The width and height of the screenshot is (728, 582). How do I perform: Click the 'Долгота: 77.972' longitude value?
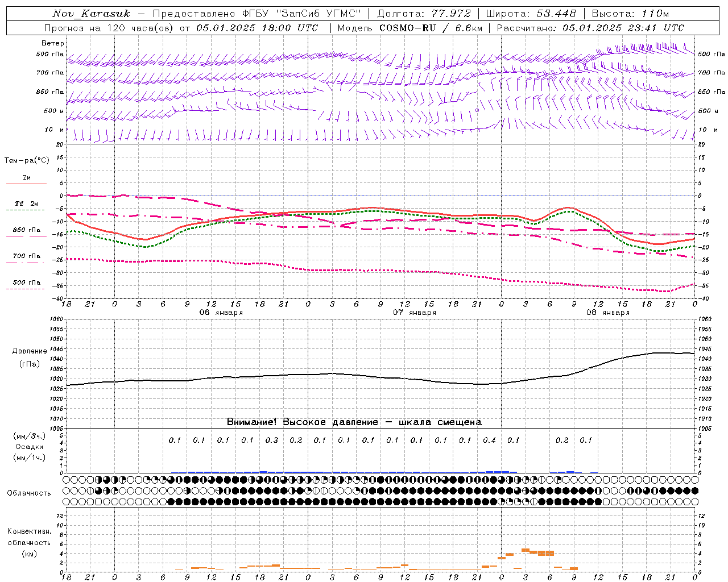pyautogui.click(x=424, y=14)
